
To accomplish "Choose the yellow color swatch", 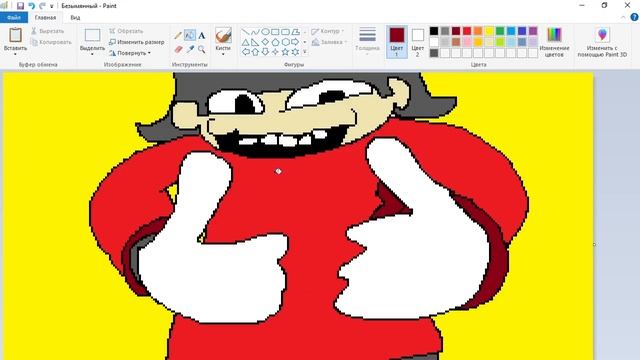I will [489, 31].
